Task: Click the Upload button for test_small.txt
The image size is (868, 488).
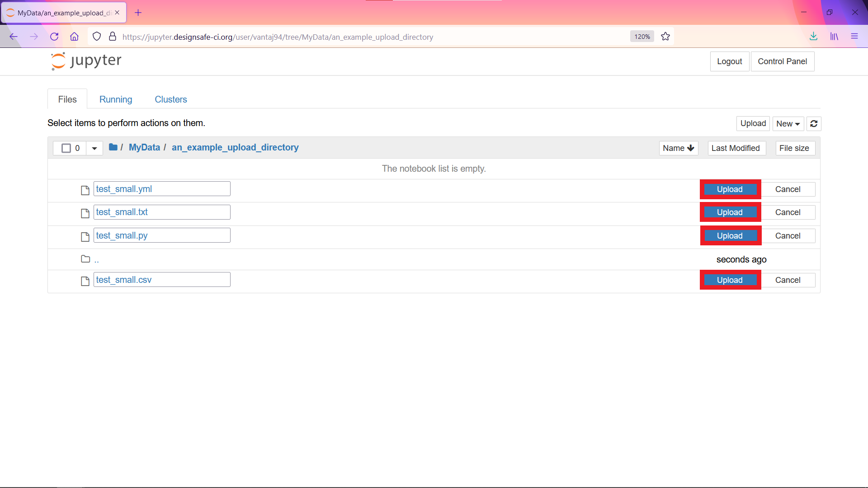Action: (x=730, y=211)
